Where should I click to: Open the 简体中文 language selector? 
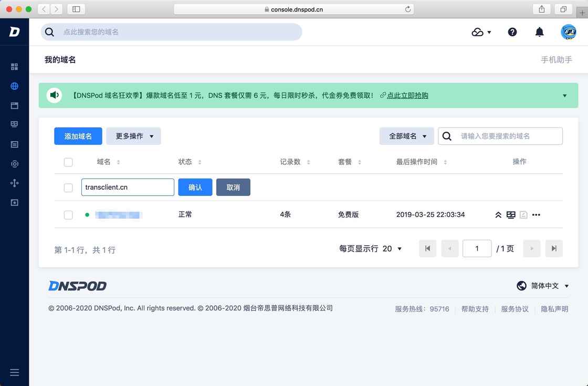click(x=543, y=286)
